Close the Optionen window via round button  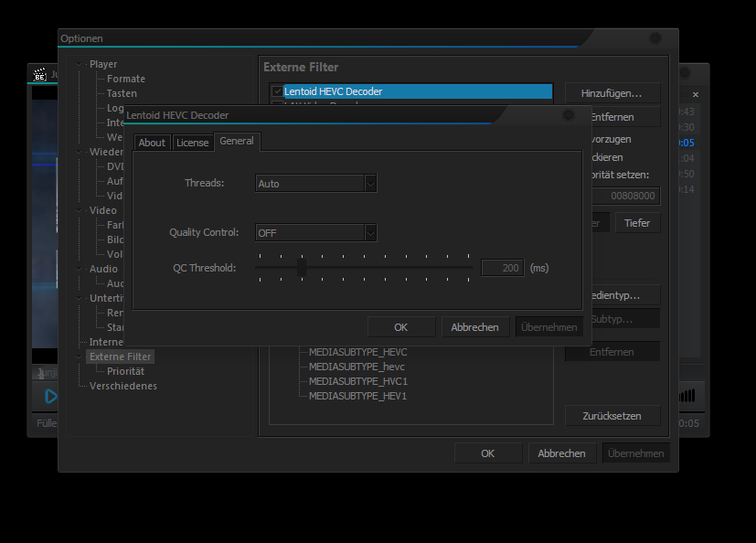click(x=655, y=38)
